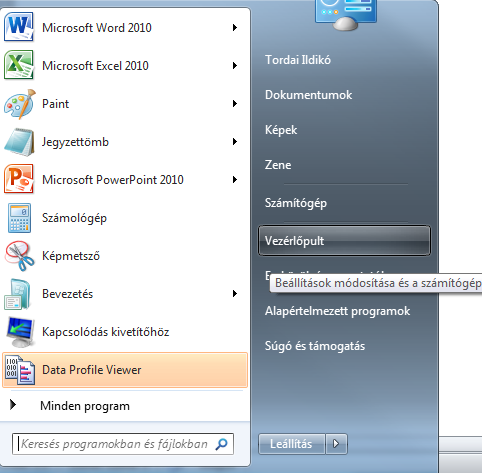The height and width of the screenshot is (473, 488).
Task: Launch Microsoft Excel 2010 label
Action: coord(95,66)
